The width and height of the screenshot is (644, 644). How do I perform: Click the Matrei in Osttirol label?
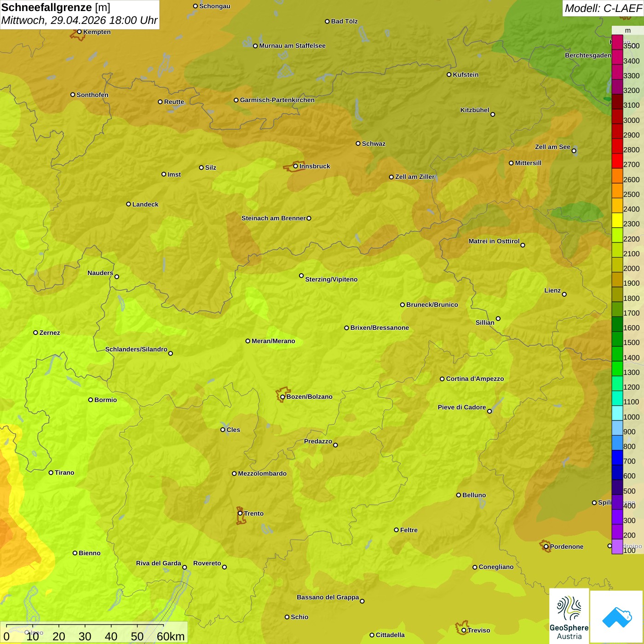point(494,241)
